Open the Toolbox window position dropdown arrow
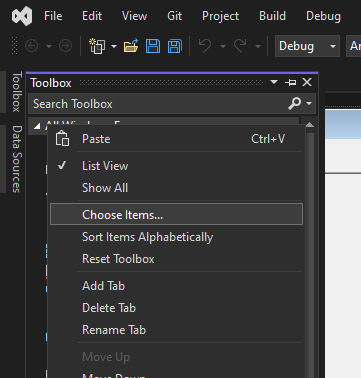The height and width of the screenshot is (378, 361). click(274, 82)
